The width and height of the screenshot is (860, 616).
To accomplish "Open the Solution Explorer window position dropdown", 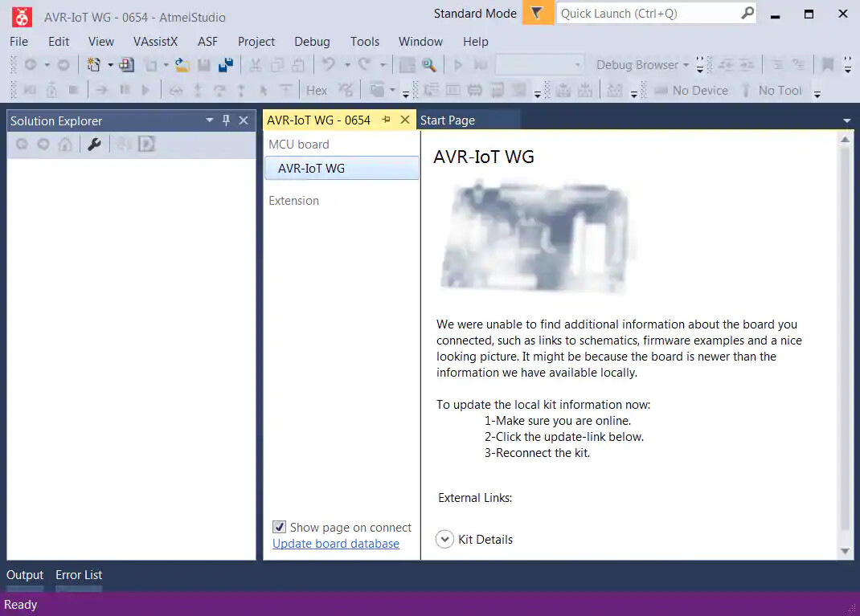I will 210,120.
